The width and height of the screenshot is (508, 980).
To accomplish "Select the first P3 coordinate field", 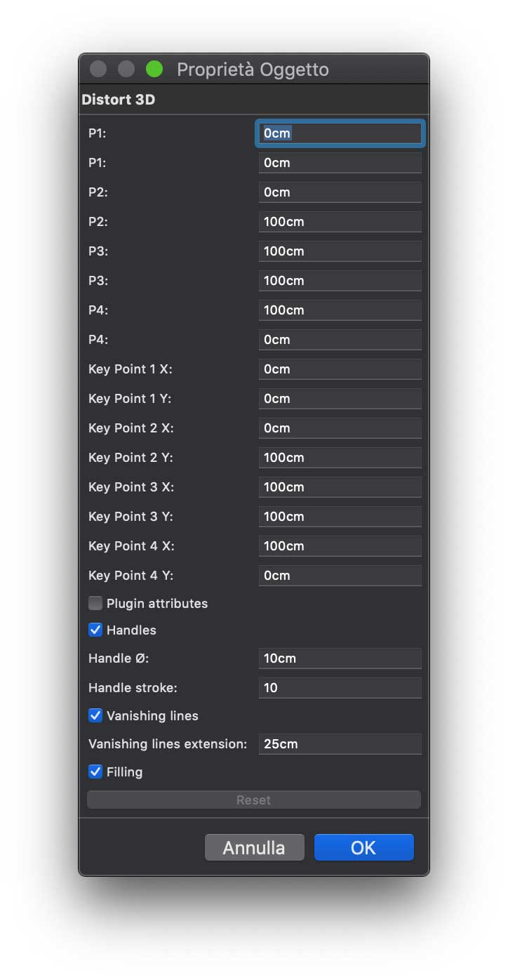I will [340, 251].
